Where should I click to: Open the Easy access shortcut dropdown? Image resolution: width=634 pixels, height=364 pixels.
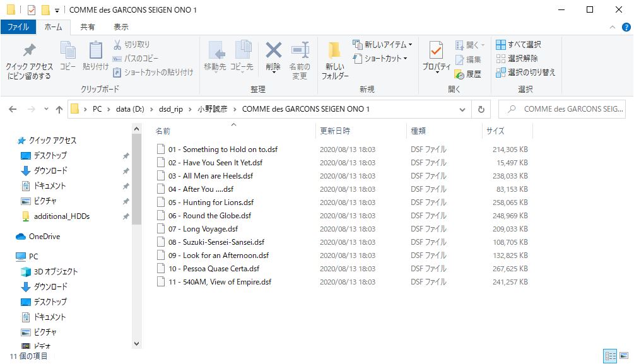pos(380,58)
